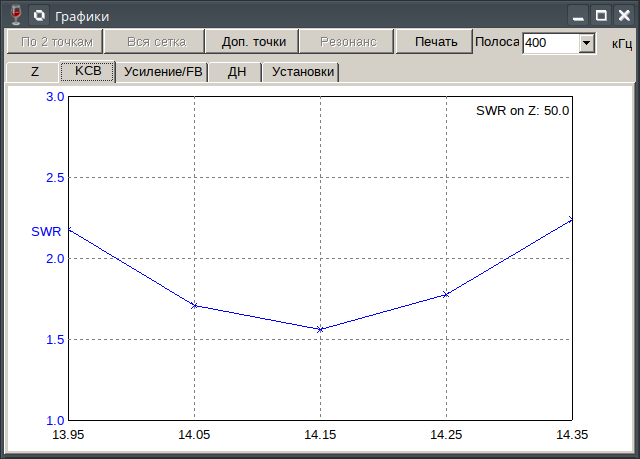Show the ДН tab
Image resolution: width=640 pixels, height=459 pixels.
237,72
